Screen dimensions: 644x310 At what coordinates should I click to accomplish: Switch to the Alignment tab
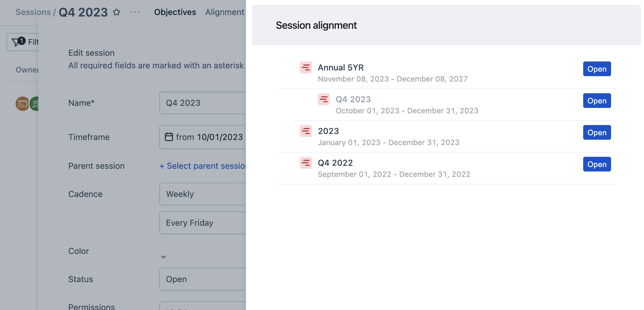(225, 12)
